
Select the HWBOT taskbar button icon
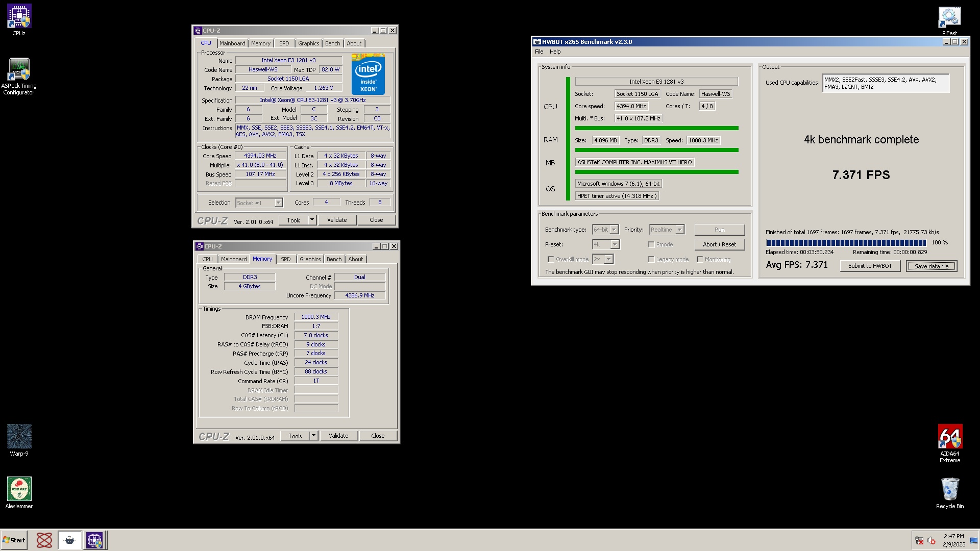click(x=70, y=540)
